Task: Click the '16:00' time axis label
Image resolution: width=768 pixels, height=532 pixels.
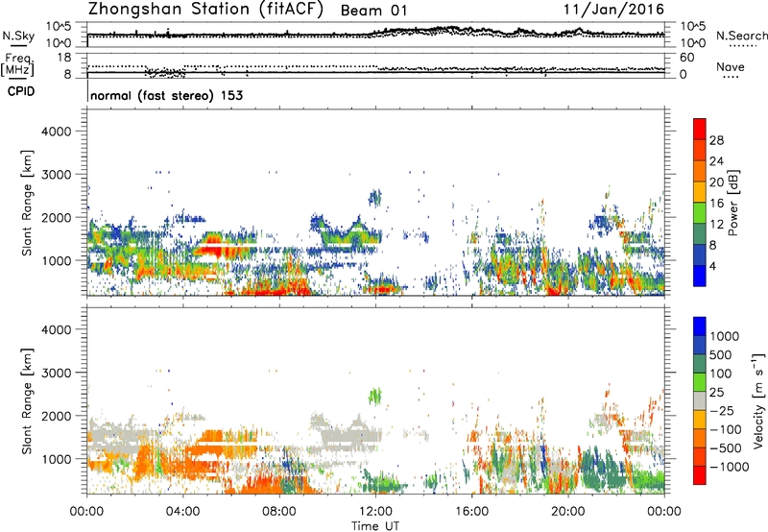Action: coord(471,512)
